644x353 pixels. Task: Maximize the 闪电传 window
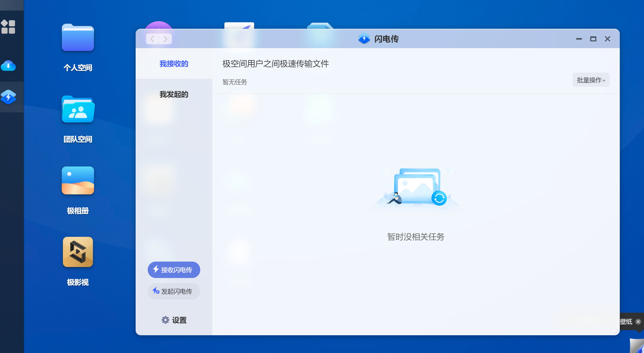[x=593, y=39]
